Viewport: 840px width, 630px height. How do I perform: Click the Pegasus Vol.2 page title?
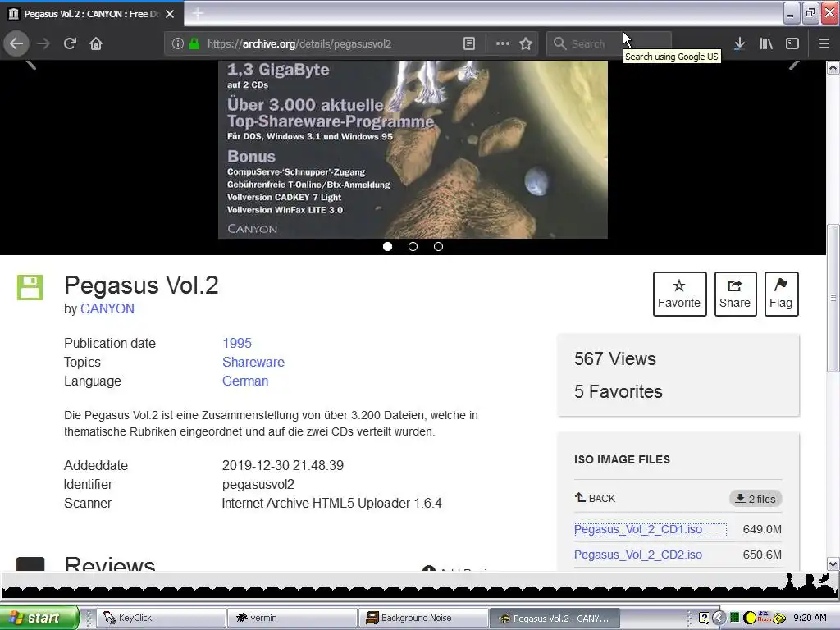(x=141, y=285)
